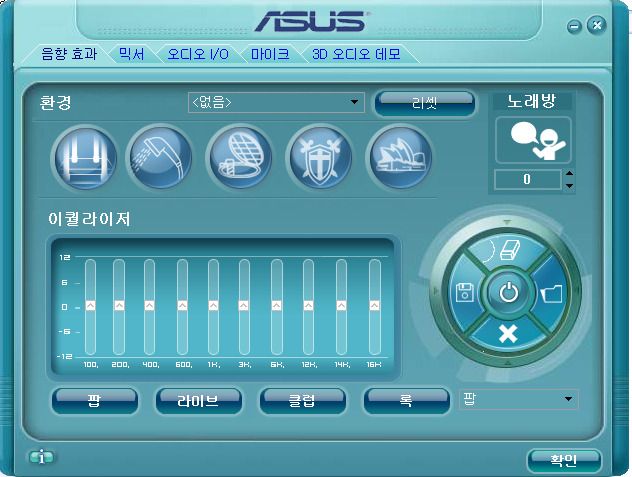Select the arena environment icon

tap(240, 157)
